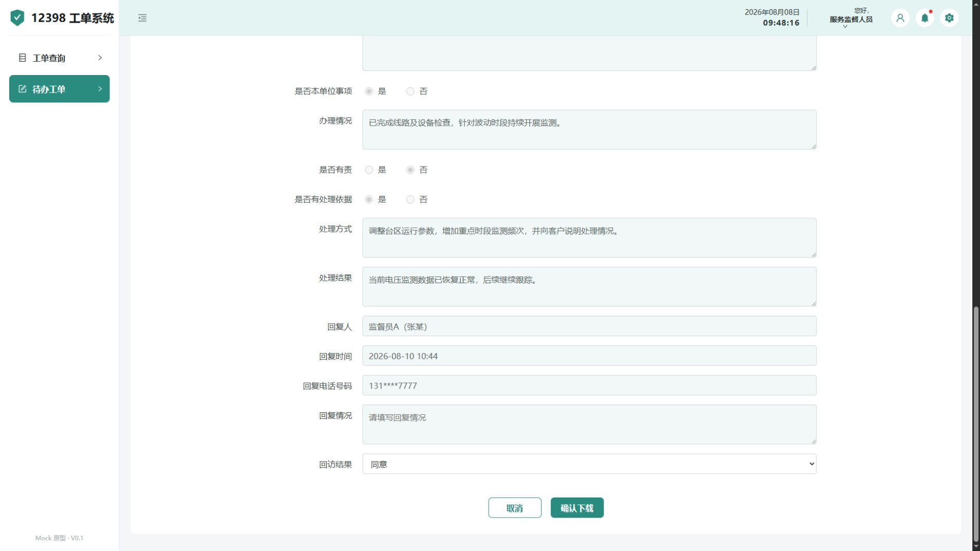Click the vertical page scrollbar thumb
This screenshot has width=980, height=551.
(976, 424)
